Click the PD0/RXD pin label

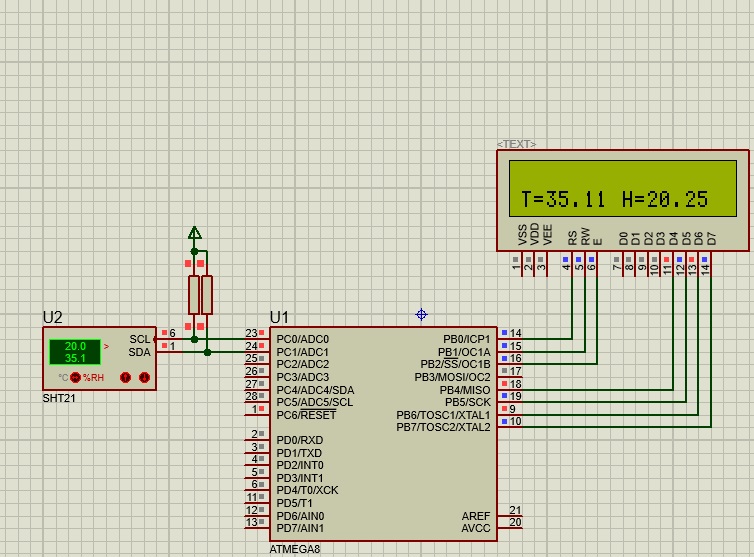click(300, 440)
